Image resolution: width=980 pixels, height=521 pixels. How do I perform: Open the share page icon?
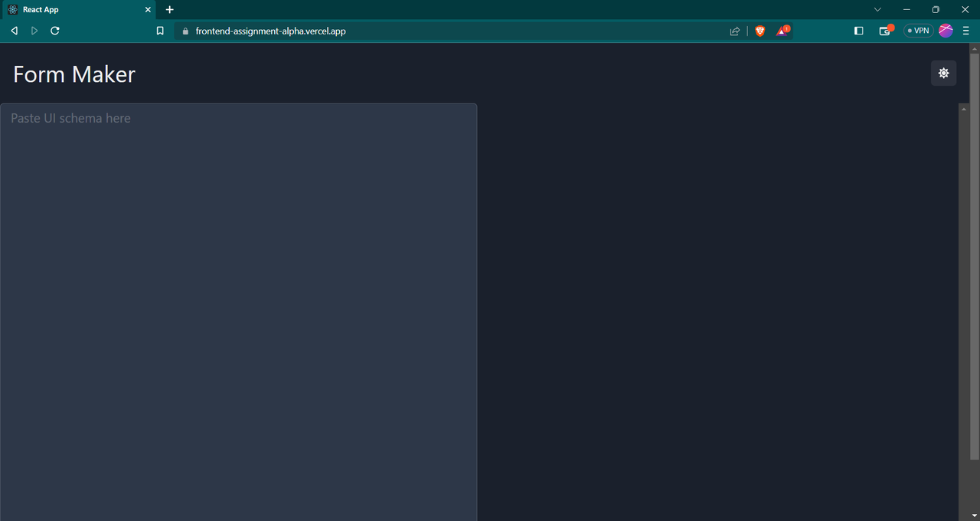(735, 31)
